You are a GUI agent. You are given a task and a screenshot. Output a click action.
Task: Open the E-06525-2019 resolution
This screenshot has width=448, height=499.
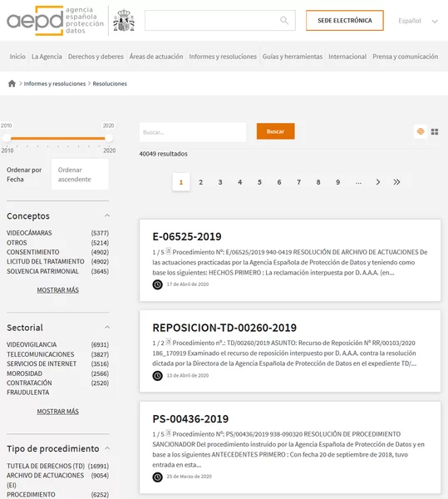(x=187, y=236)
